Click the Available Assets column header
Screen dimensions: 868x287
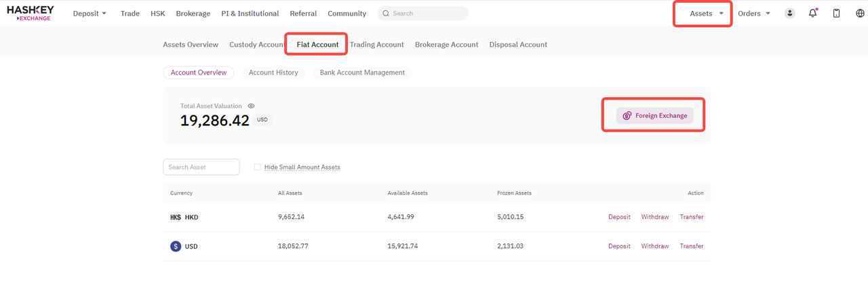tap(408, 193)
